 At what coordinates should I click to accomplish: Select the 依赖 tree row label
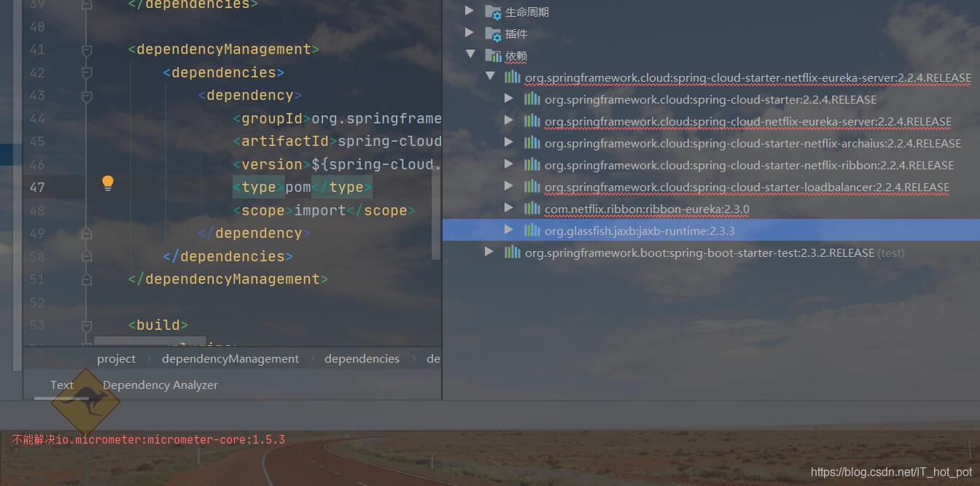[x=516, y=56]
